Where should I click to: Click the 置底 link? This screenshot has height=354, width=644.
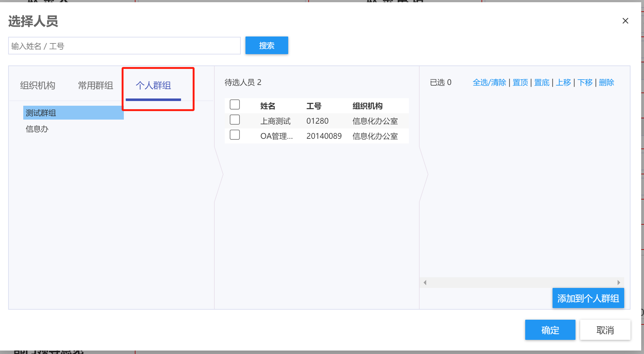542,82
